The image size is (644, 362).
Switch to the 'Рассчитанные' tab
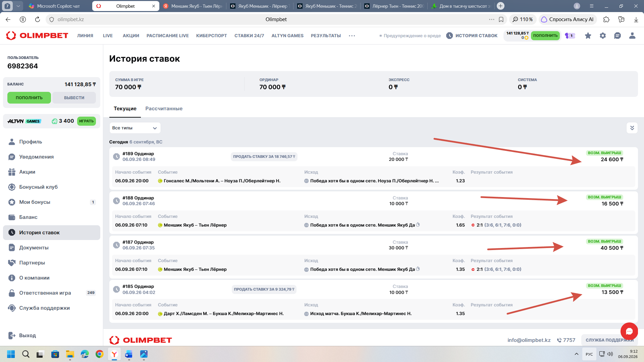tap(164, 109)
